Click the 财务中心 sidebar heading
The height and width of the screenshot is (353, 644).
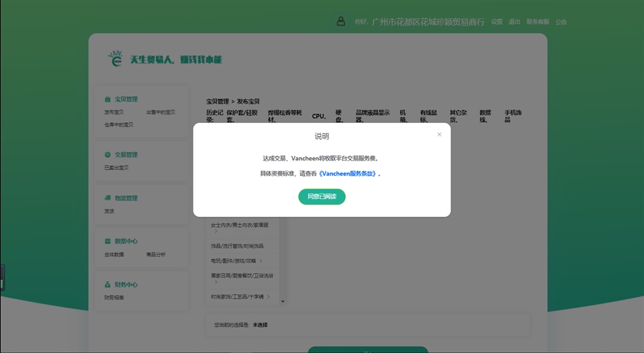coord(126,284)
